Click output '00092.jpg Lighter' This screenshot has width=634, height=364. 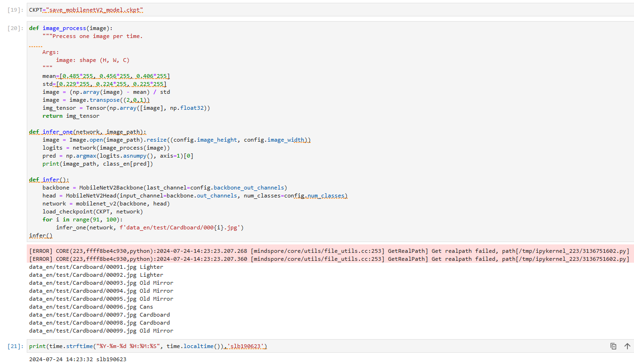pos(96,275)
